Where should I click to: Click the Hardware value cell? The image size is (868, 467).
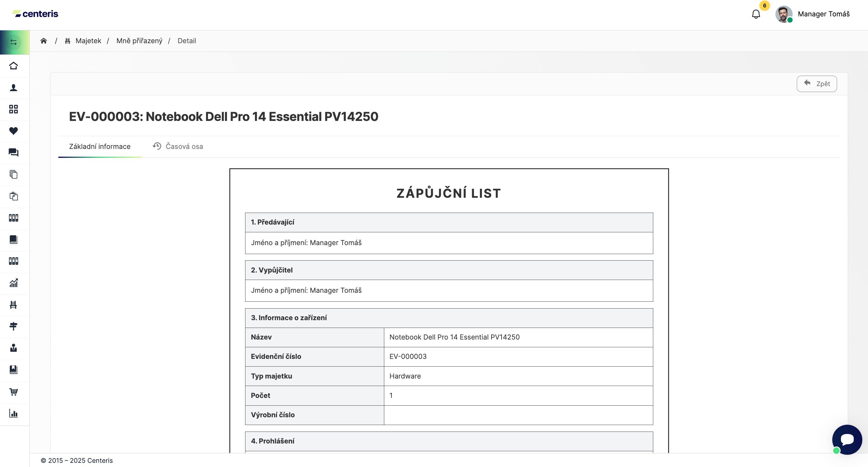(x=518, y=376)
